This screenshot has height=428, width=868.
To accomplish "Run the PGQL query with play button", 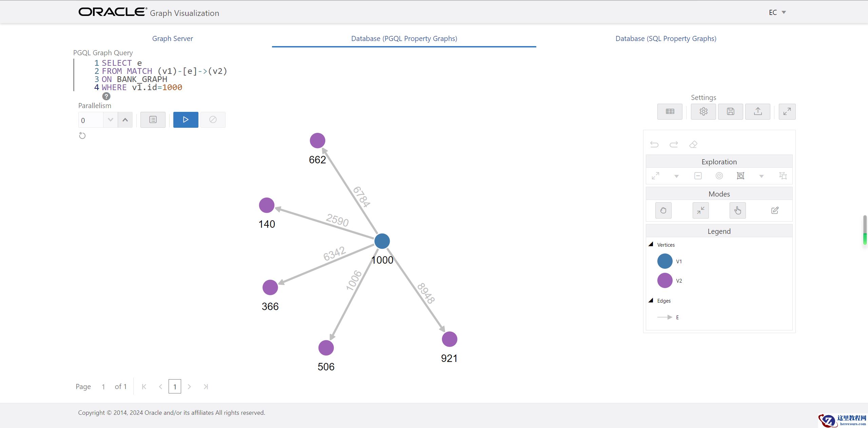I will pyautogui.click(x=186, y=120).
